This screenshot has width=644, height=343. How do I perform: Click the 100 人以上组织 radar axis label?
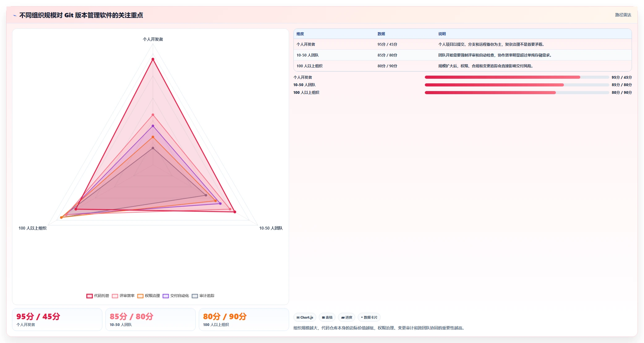click(32, 228)
